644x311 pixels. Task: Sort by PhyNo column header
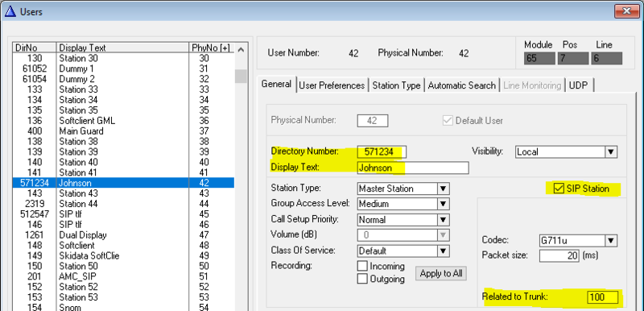211,48
